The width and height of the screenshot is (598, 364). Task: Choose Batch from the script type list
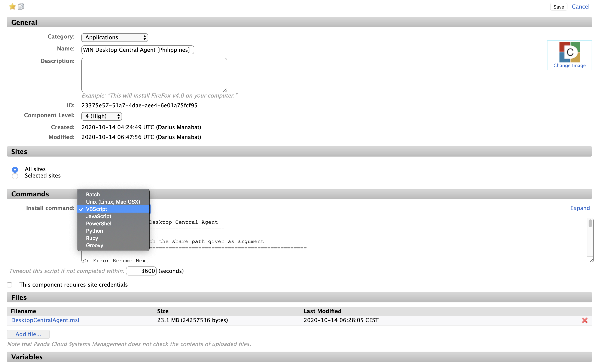[93, 194]
